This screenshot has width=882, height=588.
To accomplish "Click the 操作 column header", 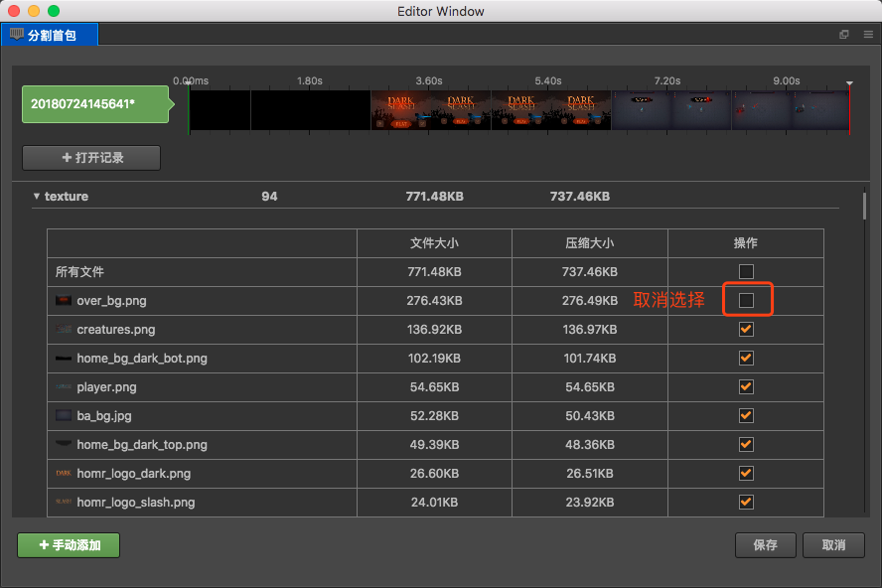I will [x=745, y=243].
